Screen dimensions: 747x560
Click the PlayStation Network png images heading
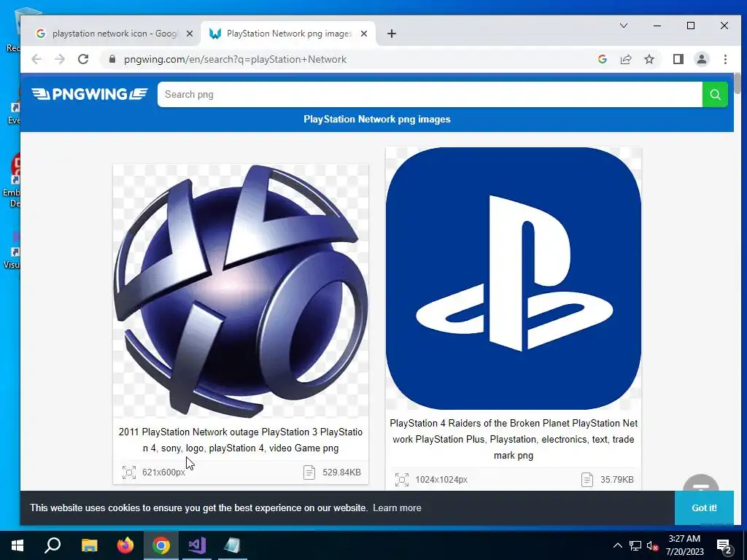(x=377, y=119)
